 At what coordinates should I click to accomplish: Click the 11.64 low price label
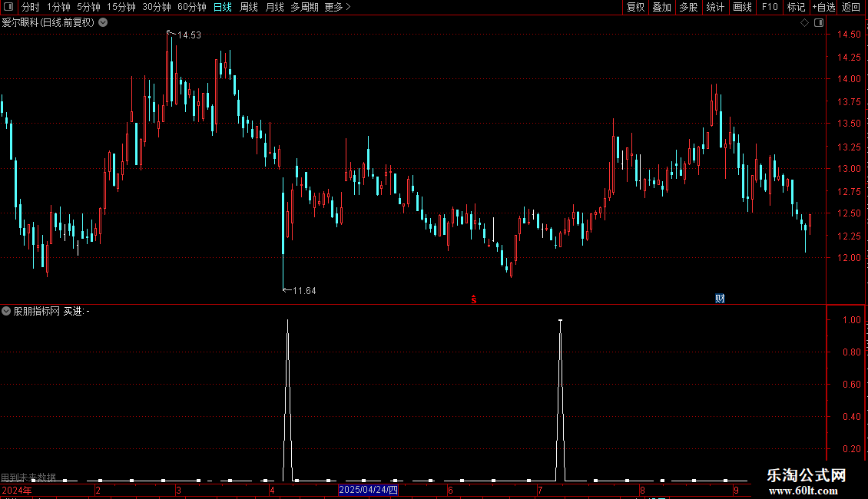click(x=304, y=291)
